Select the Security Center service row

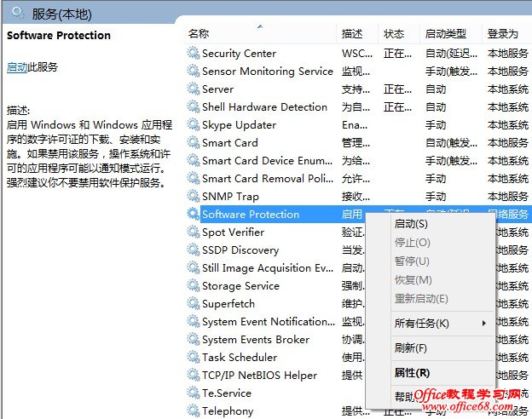358,53
